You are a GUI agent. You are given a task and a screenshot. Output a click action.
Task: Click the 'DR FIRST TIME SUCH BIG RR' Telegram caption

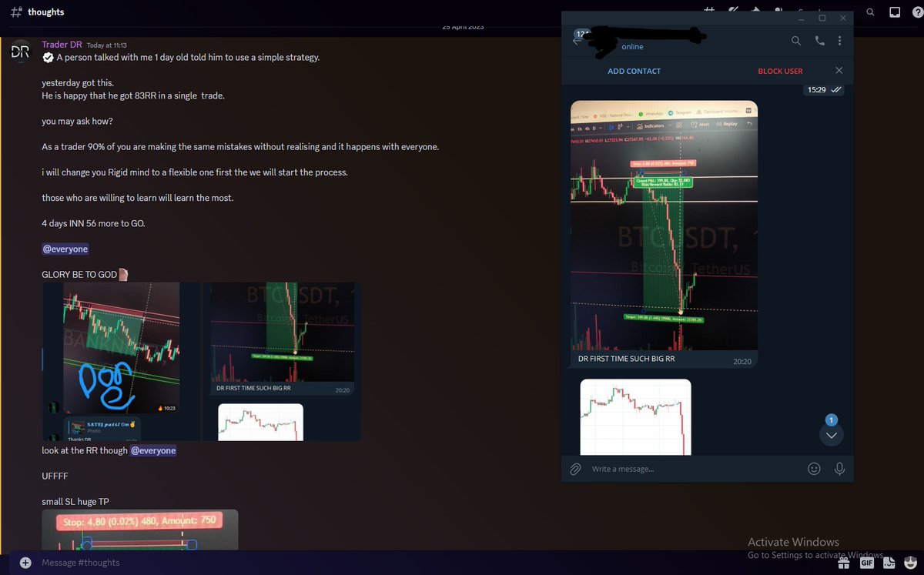pos(627,359)
